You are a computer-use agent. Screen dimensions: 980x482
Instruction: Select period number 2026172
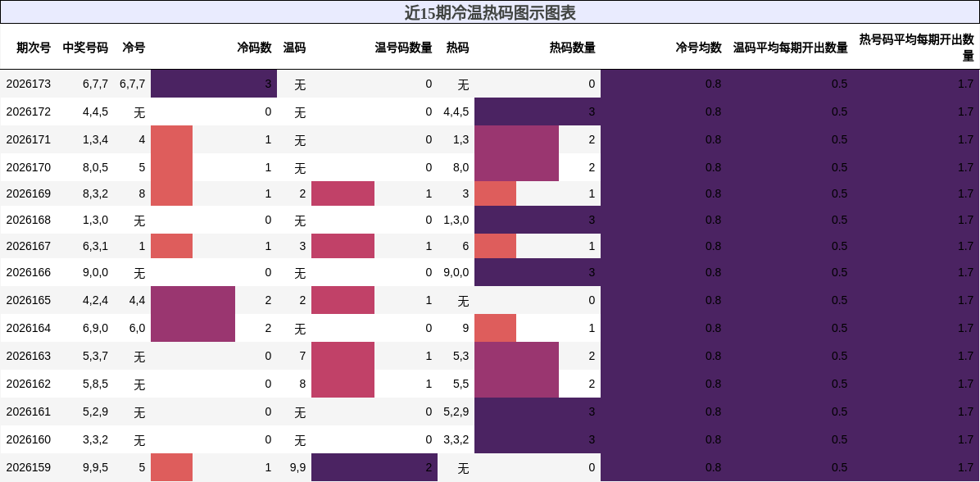pyautogui.click(x=28, y=112)
